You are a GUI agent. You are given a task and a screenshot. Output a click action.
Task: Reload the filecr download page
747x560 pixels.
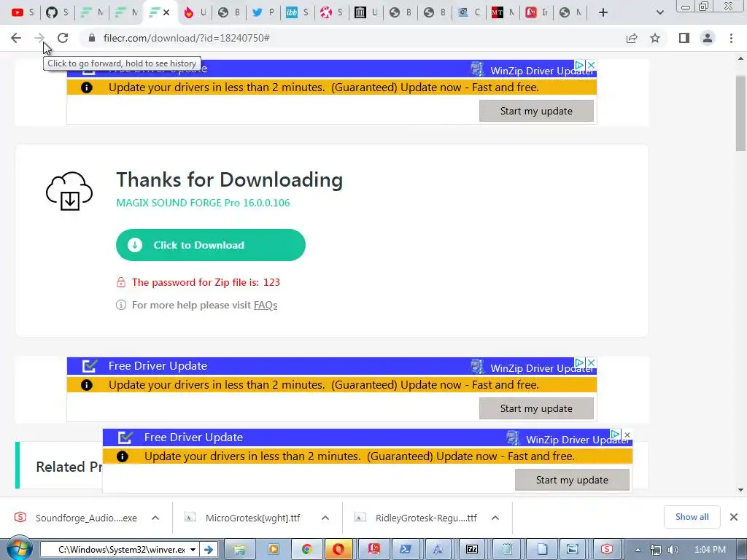point(63,38)
